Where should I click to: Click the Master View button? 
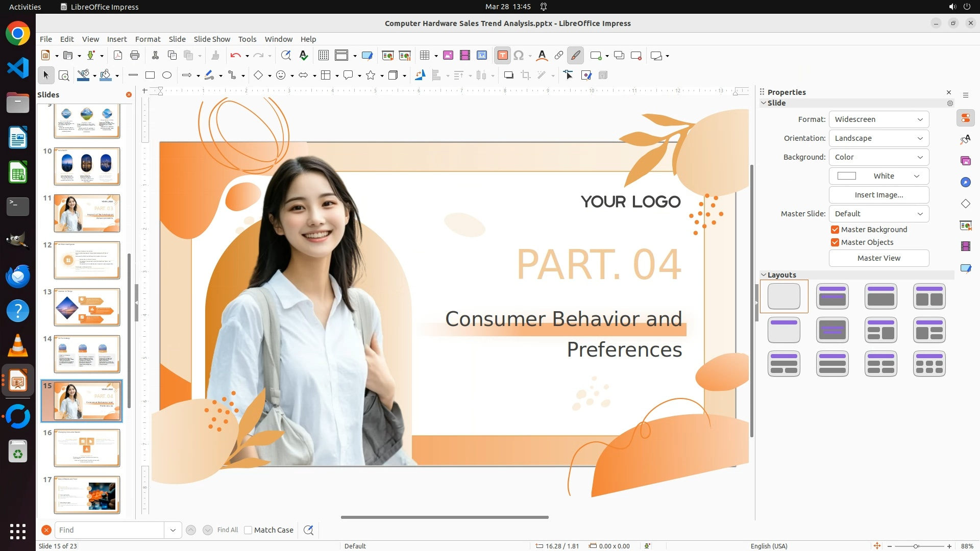click(x=878, y=258)
